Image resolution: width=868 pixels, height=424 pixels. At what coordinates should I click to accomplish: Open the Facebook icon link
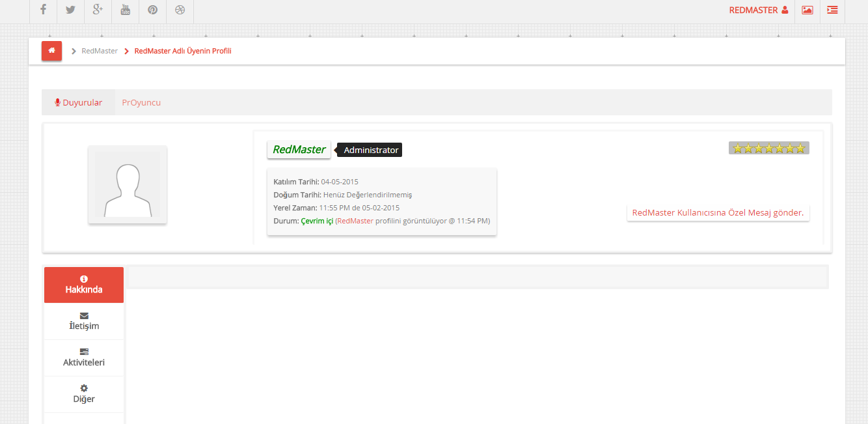(44, 10)
